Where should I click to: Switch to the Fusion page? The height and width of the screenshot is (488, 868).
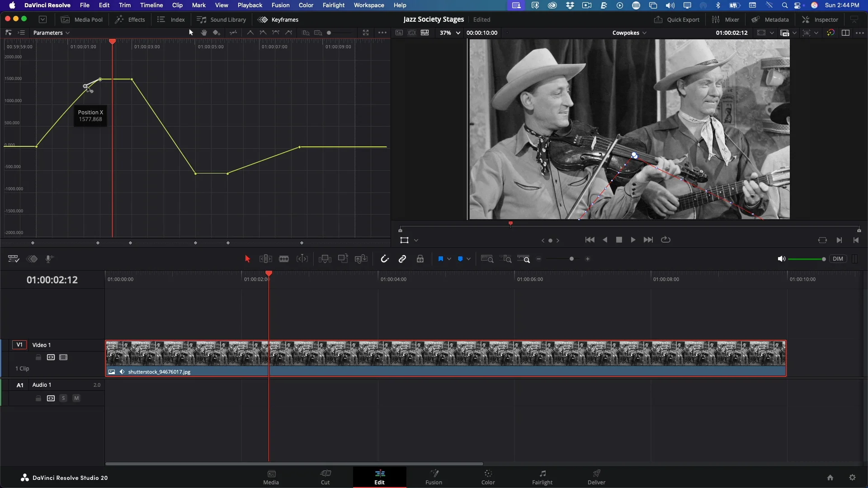click(x=434, y=478)
